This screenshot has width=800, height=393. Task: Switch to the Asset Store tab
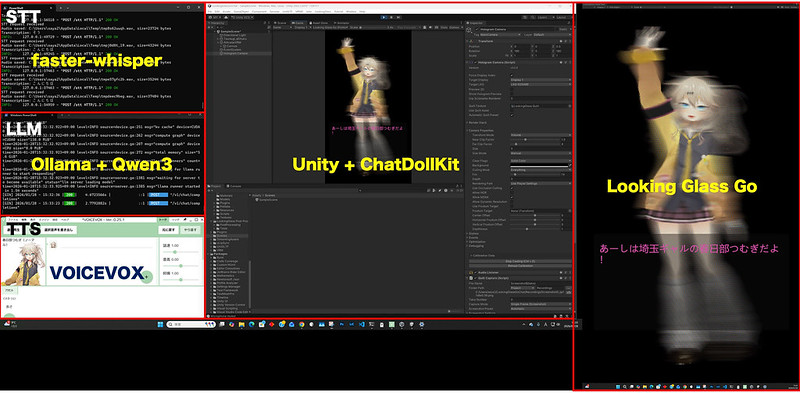tap(320, 23)
